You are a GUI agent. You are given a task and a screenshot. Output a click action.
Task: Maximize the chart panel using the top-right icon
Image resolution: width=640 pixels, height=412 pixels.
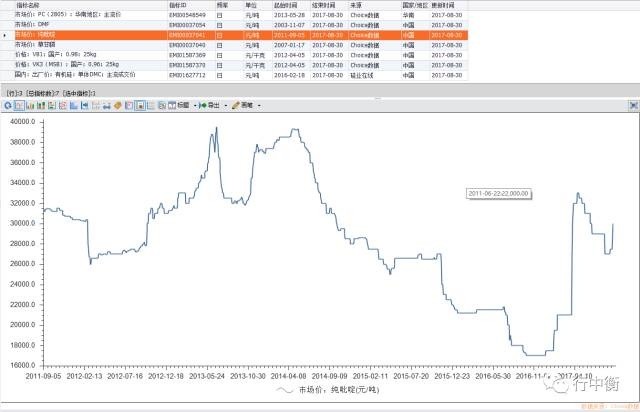633,105
